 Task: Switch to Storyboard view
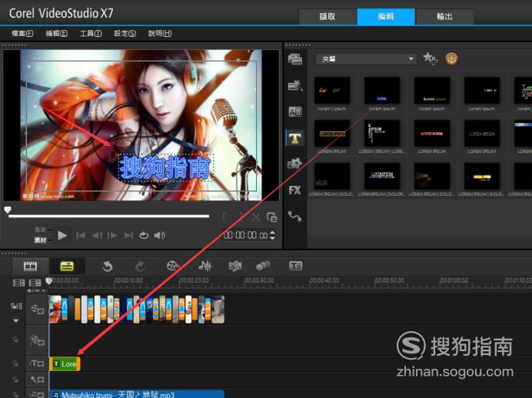click(30, 267)
